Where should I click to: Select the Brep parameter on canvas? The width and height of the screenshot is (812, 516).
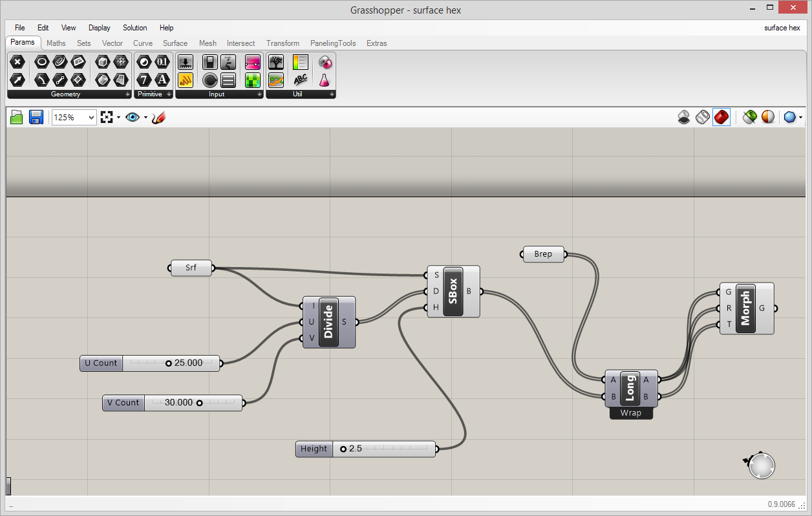coord(543,254)
